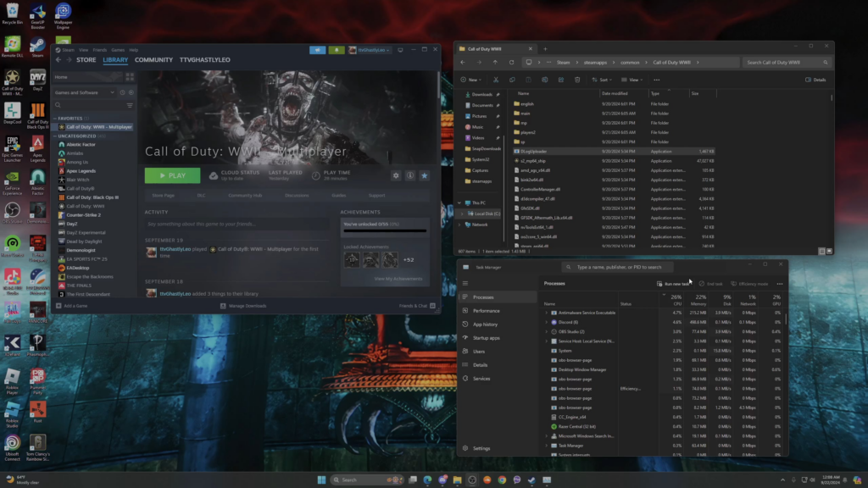Open Task Manager more options ellipsis
The height and width of the screenshot is (488, 868).
click(780, 284)
